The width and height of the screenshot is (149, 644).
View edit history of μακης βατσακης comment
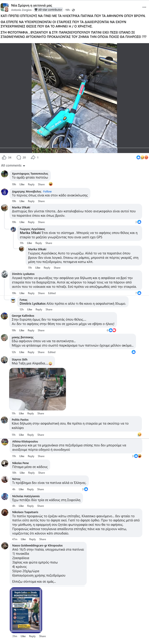point(52,352)
